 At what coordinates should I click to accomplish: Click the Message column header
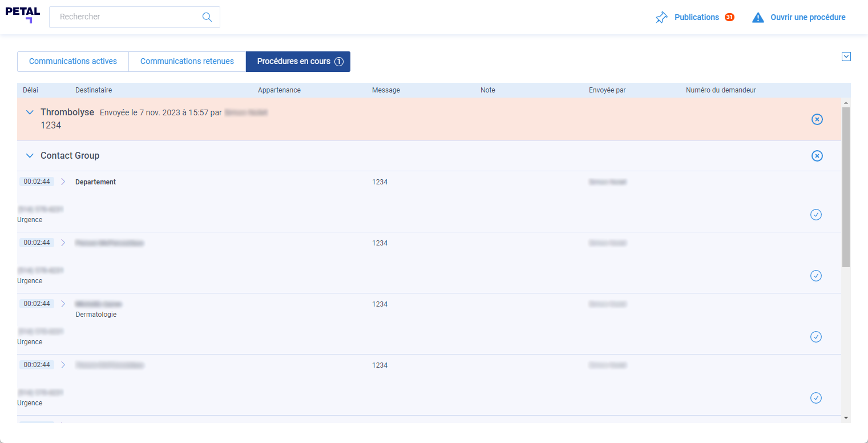[386, 90]
